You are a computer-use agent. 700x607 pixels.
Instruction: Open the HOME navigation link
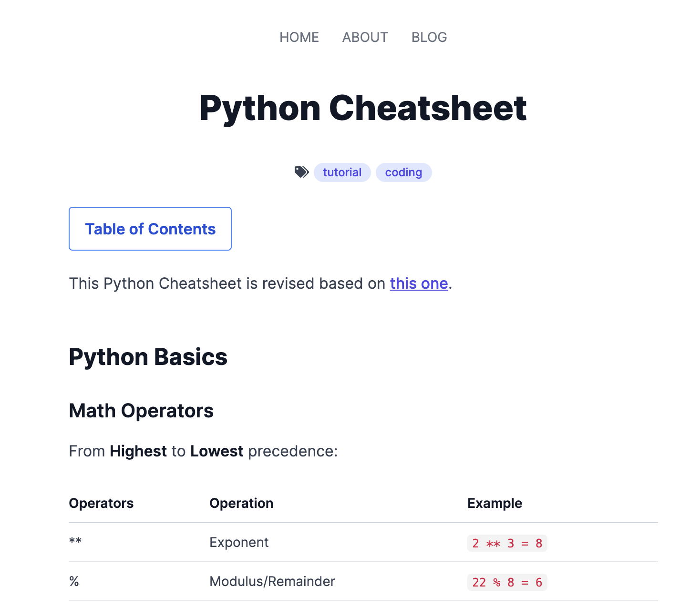click(x=299, y=37)
